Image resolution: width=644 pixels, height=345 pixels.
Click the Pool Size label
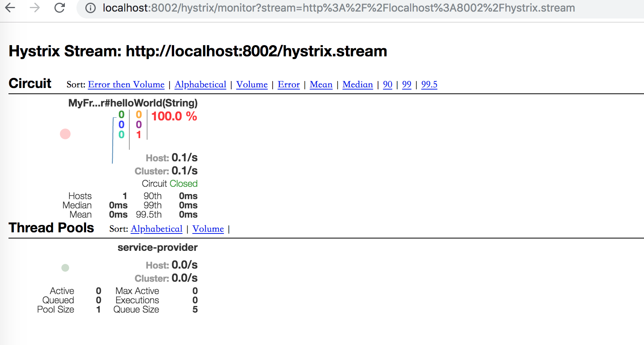[56, 309]
